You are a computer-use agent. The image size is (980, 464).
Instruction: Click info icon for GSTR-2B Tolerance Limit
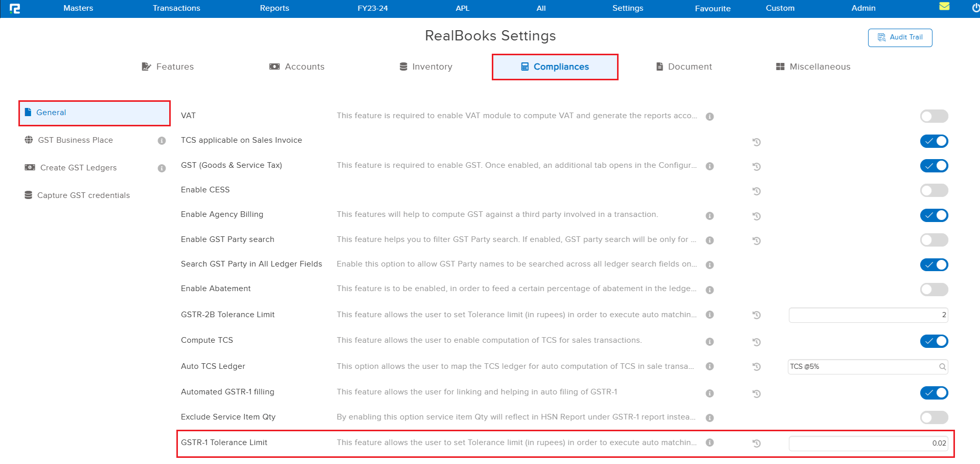[710, 315]
